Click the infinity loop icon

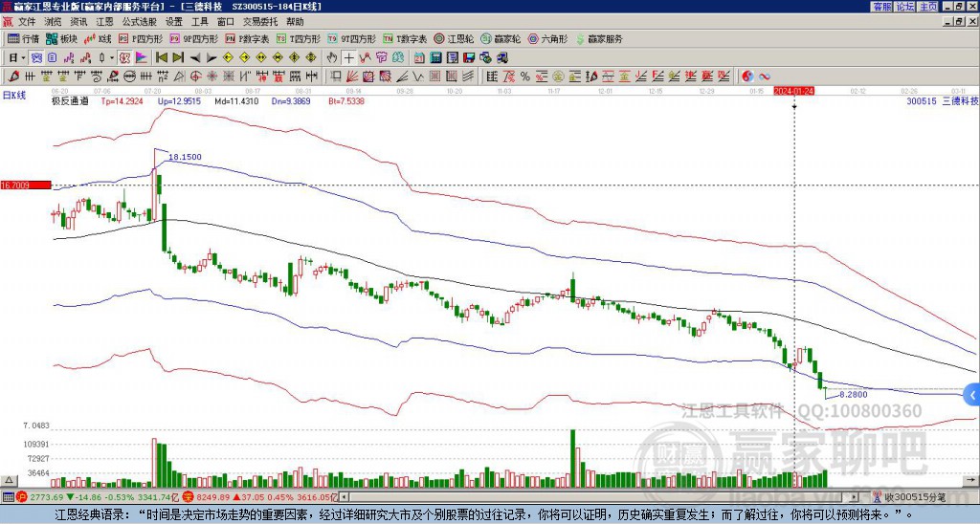click(x=765, y=76)
